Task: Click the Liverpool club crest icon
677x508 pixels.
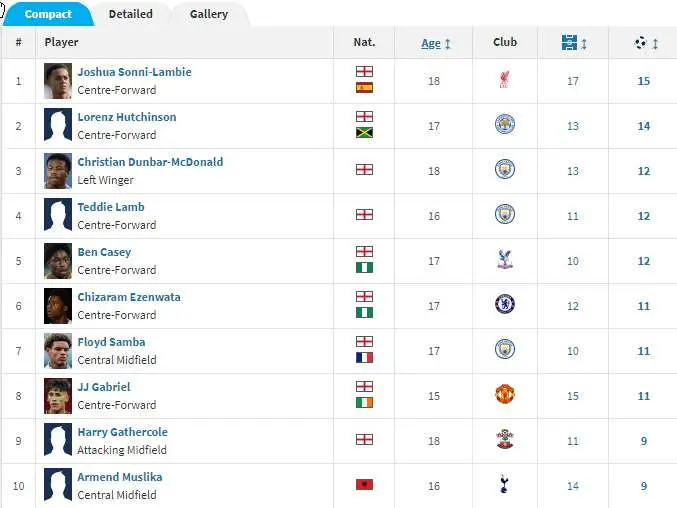Action: [504, 80]
